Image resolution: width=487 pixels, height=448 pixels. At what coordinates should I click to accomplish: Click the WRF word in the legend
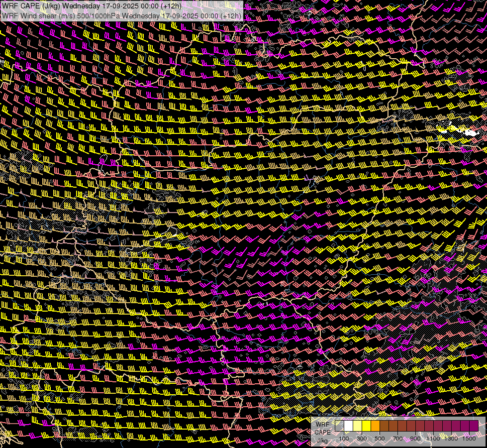(322, 424)
